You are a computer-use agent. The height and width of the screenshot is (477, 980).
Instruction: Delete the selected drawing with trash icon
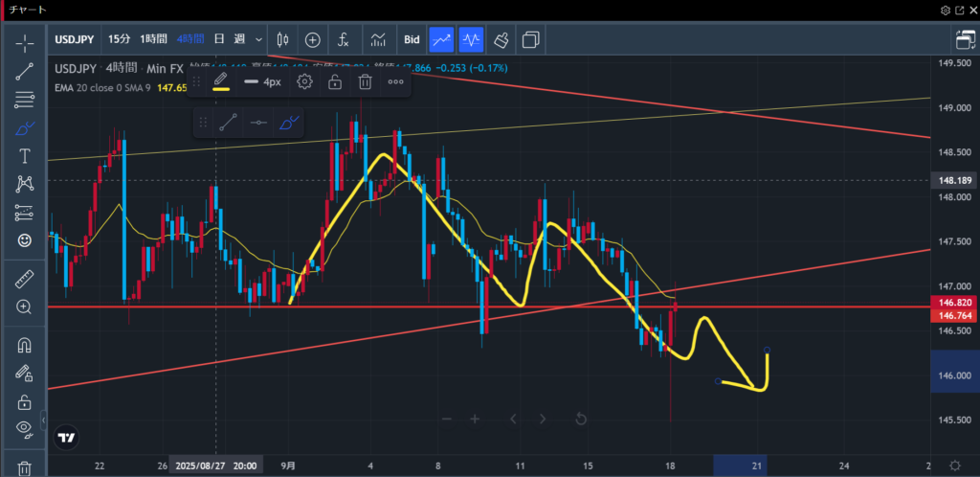click(x=366, y=82)
